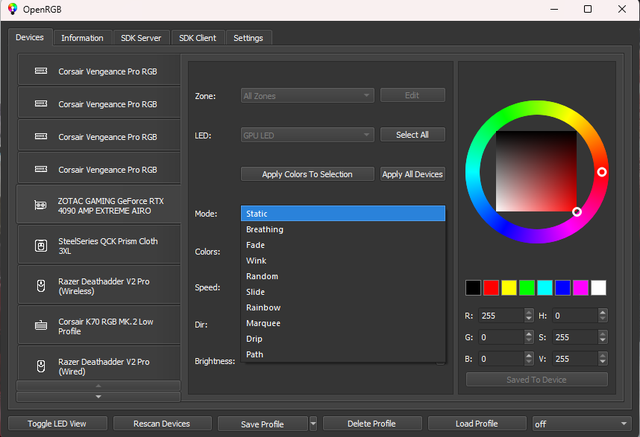Click Apply Colors To Selection
The height and width of the screenshot is (437, 640).
coord(307,174)
